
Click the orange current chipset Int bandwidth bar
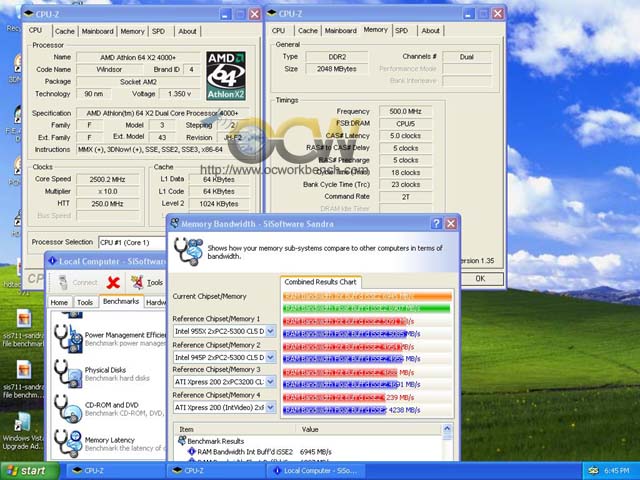367,296
